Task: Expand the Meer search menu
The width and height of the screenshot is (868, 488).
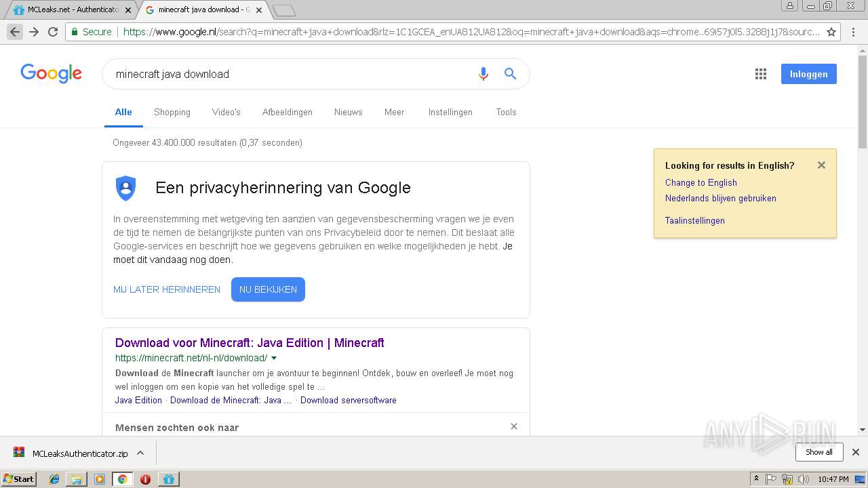Action: pyautogui.click(x=394, y=112)
